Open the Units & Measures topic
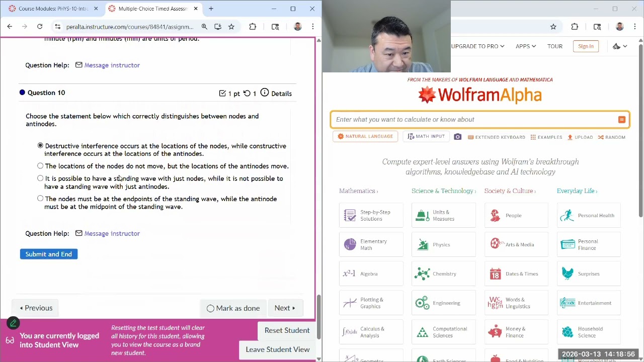644x362 pixels. [x=444, y=215]
